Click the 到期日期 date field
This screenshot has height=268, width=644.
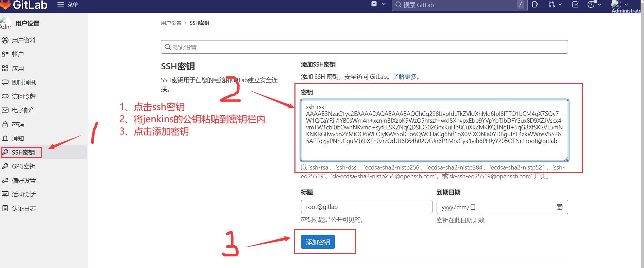pyautogui.click(x=502, y=207)
